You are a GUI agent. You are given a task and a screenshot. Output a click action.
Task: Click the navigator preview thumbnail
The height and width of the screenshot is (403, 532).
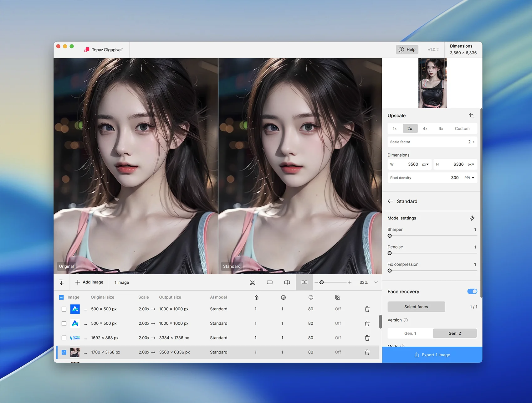coord(432,83)
